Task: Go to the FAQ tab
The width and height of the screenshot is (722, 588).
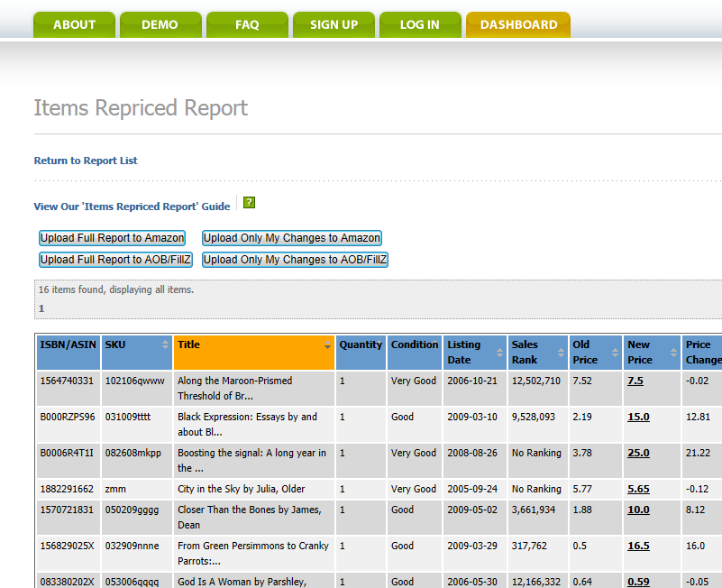Action: click(x=247, y=24)
